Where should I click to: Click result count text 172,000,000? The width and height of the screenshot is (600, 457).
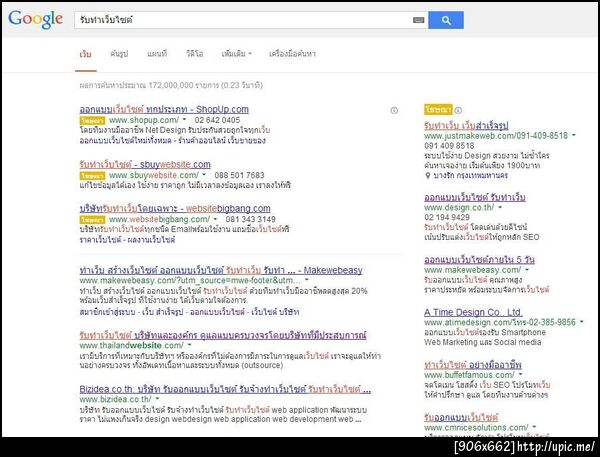coord(171,85)
